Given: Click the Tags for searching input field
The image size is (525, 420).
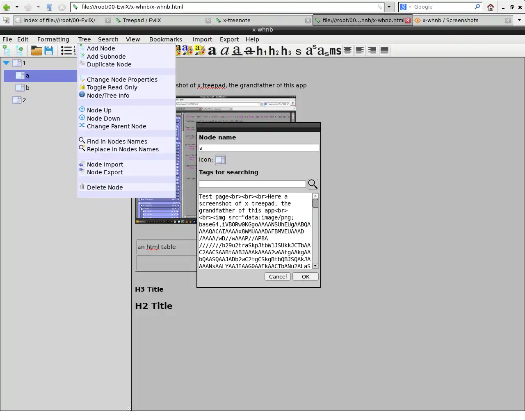Looking at the screenshot, I should point(252,185).
